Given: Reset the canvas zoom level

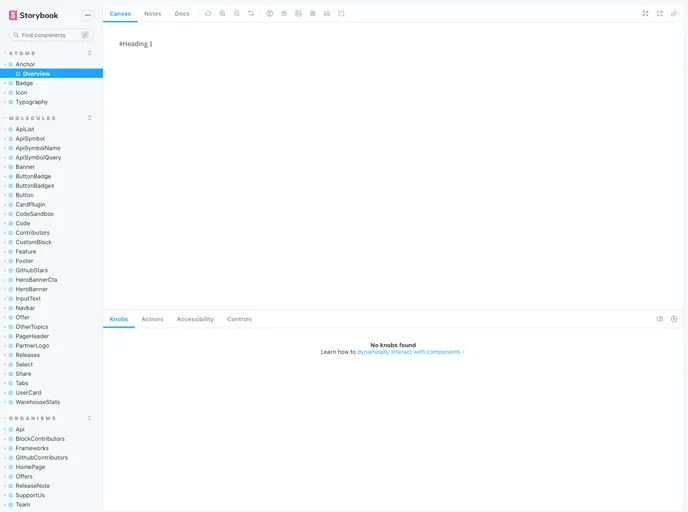Looking at the screenshot, I should click(251, 14).
